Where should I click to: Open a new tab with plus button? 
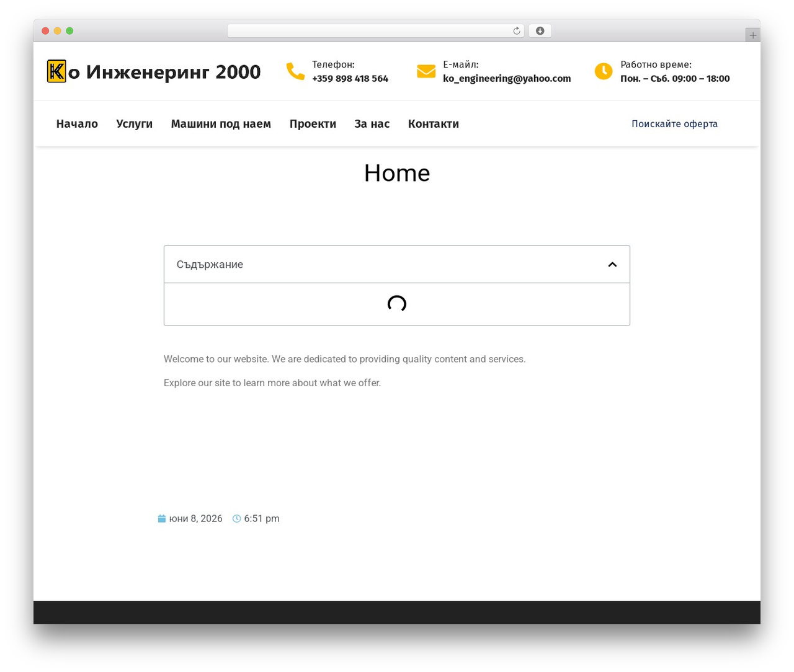[753, 35]
